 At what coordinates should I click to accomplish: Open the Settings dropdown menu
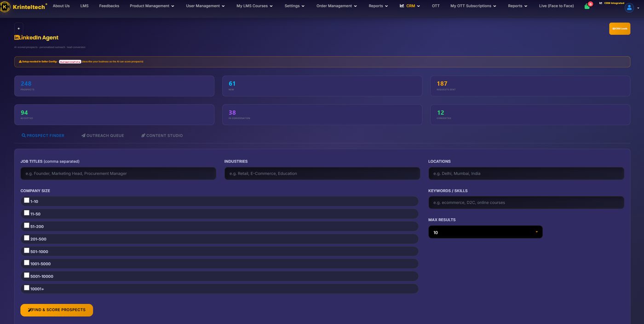(294, 6)
